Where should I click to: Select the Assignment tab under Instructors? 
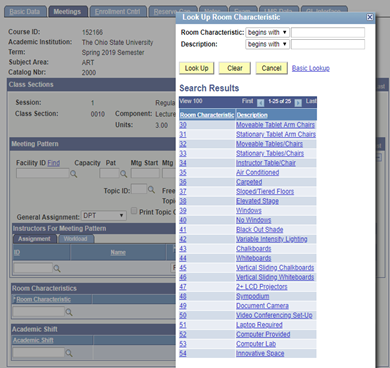(x=34, y=239)
